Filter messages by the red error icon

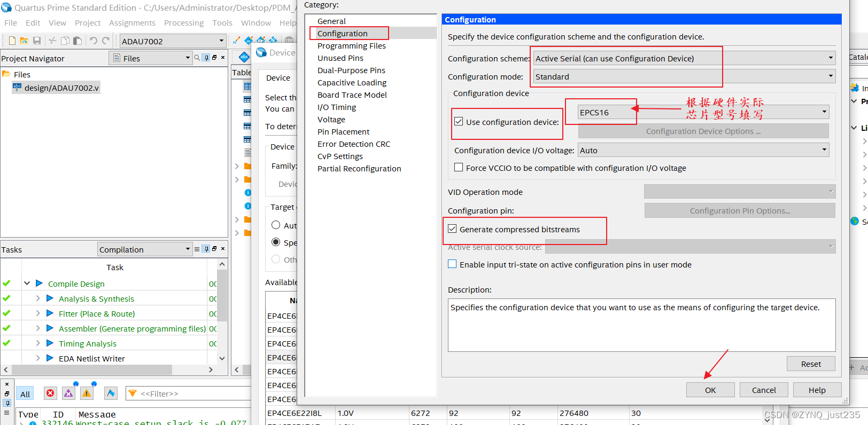(x=50, y=393)
